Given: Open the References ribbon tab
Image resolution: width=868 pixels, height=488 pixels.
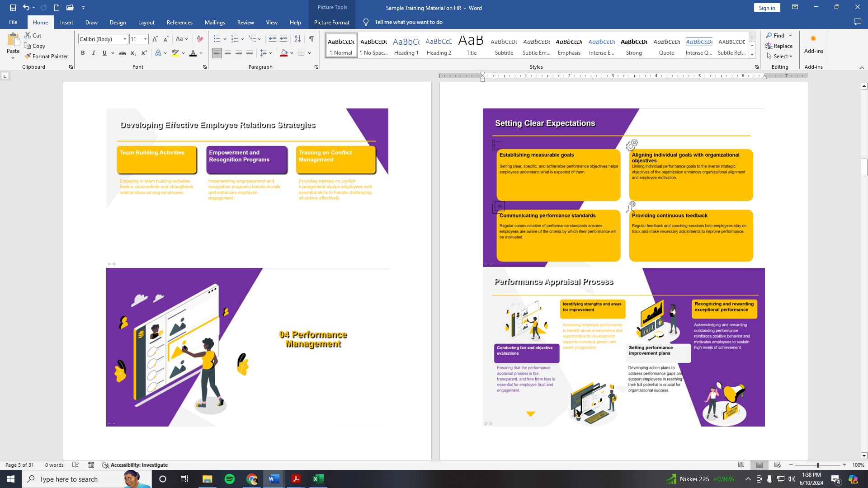Looking at the screenshot, I should point(179,22).
